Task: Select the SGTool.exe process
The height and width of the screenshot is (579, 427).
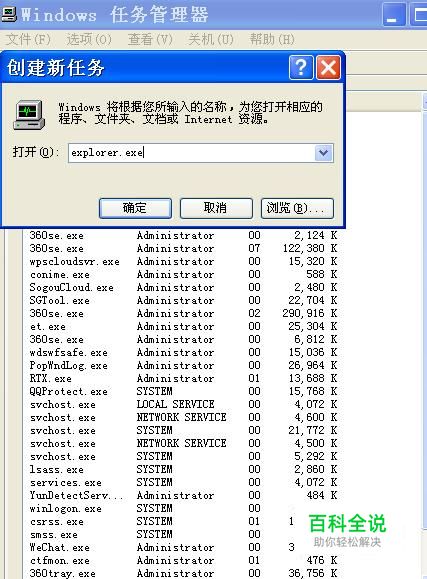Action: tap(60, 301)
